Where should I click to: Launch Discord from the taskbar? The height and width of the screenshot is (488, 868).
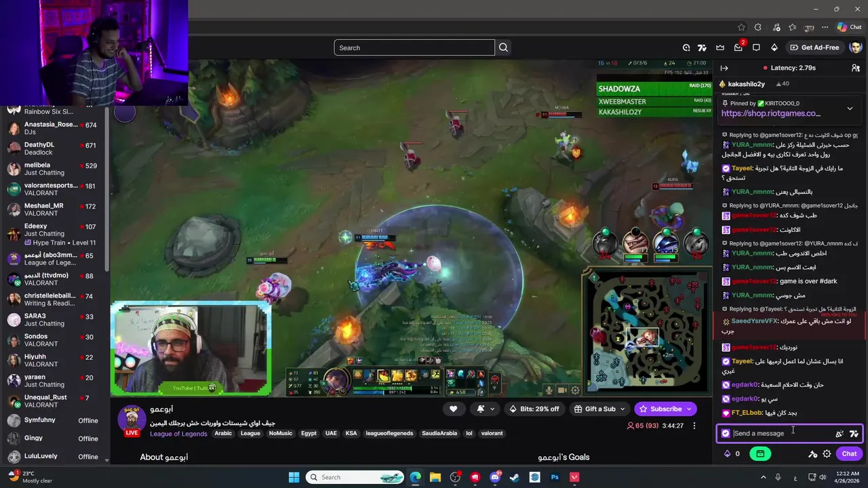tap(495, 477)
